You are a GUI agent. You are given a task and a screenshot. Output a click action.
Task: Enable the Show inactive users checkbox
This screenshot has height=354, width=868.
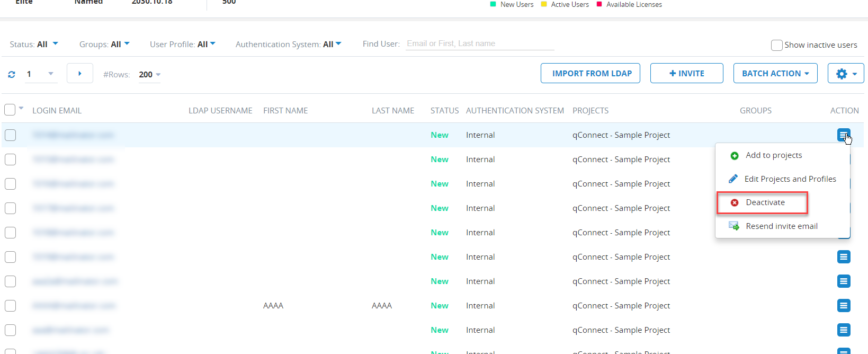tap(777, 45)
